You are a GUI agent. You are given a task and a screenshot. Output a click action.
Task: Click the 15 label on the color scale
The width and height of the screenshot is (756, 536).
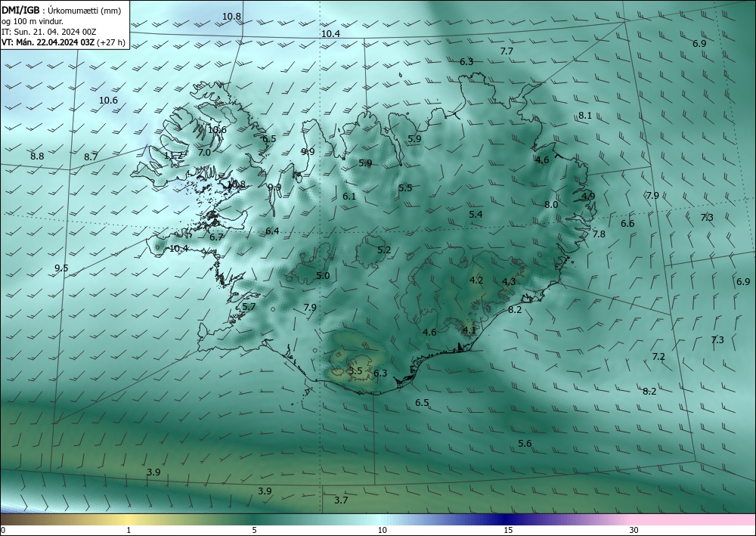[x=508, y=530]
